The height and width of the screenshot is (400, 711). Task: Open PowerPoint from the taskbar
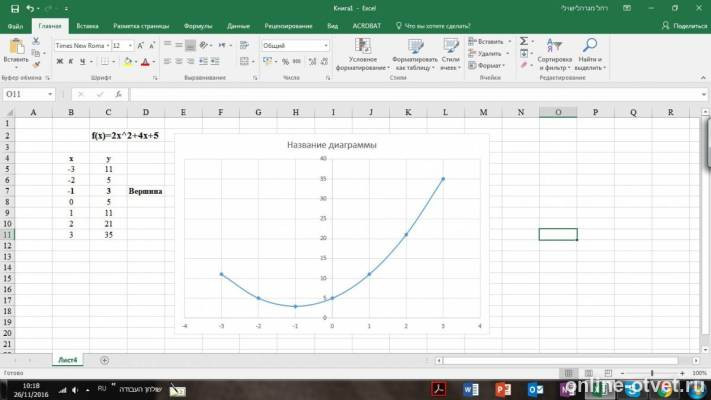click(503, 389)
